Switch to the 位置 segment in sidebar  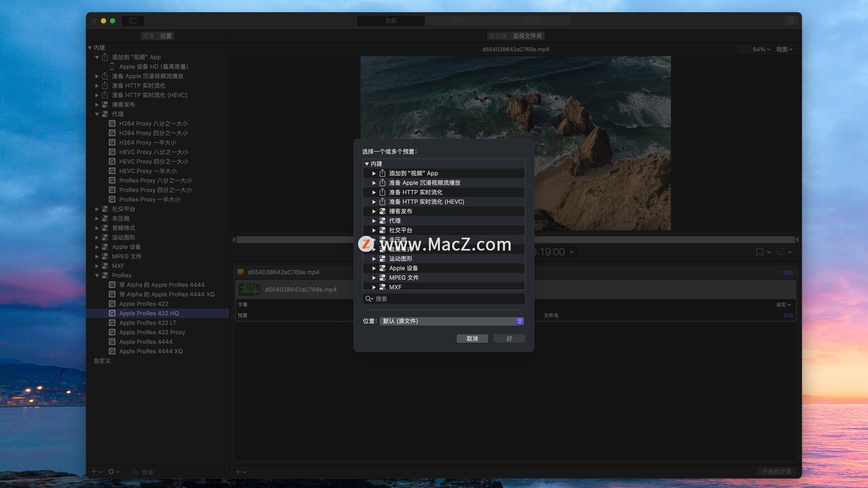166,36
